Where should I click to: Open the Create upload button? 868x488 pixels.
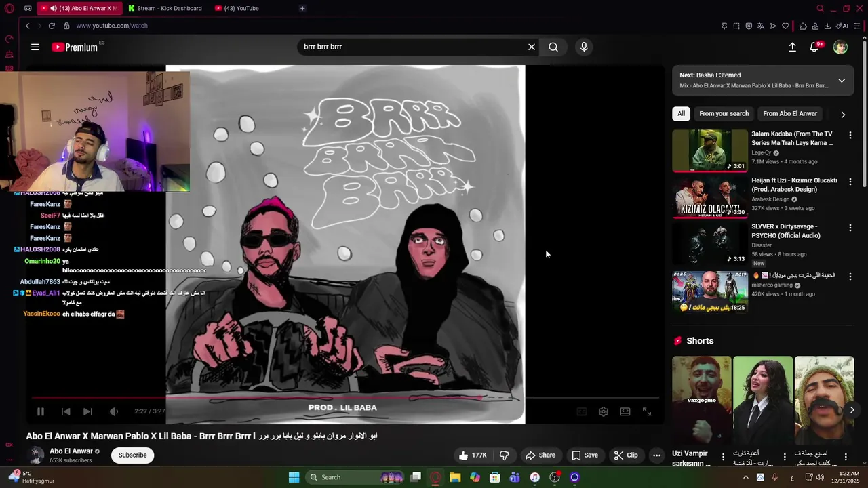792,47
